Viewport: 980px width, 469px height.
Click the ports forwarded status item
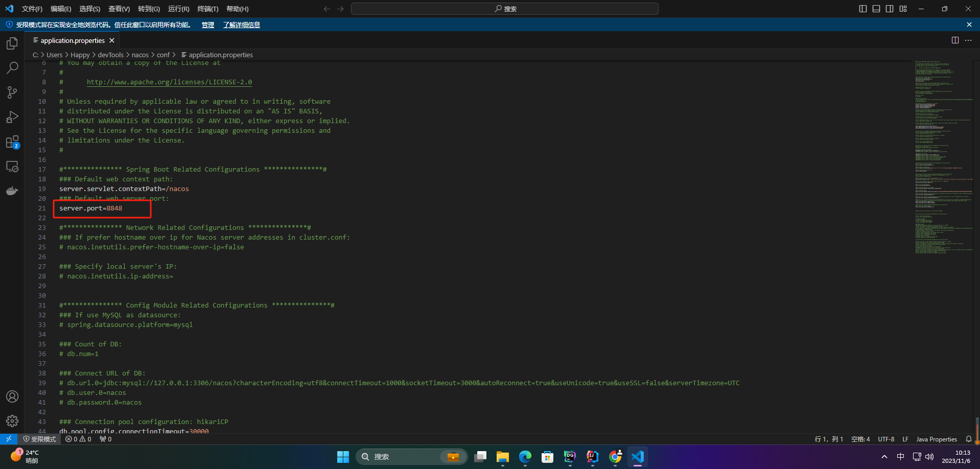coord(106,439)
